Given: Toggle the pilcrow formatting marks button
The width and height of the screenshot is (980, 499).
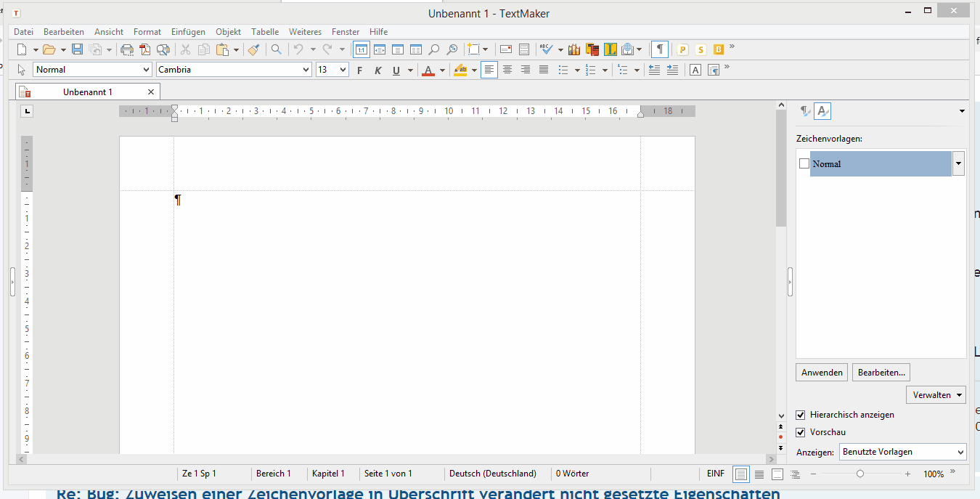Looking at the screenshot, I should point(659,49).
